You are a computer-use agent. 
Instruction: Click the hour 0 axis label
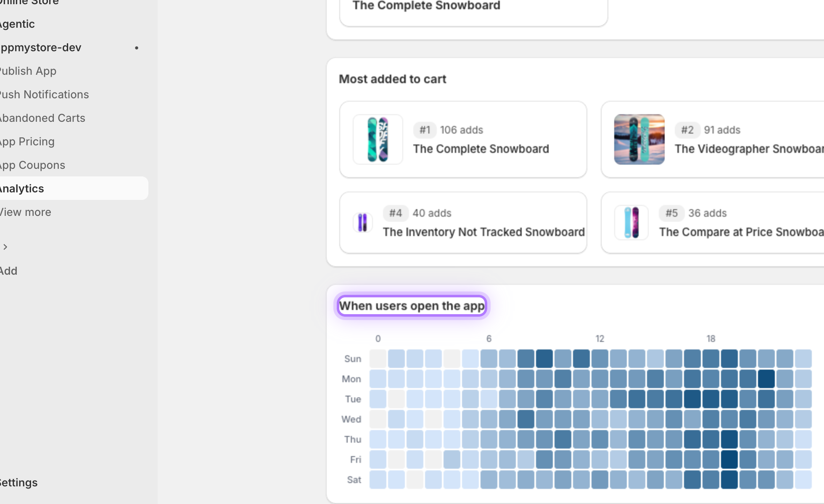[x=378, y=339]
